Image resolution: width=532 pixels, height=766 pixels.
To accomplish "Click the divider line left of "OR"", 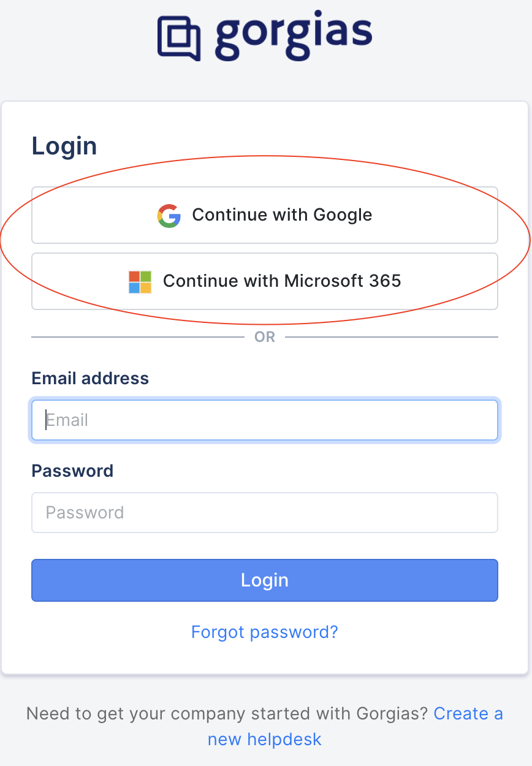I will pyautogui.click(x=138, y=337).
